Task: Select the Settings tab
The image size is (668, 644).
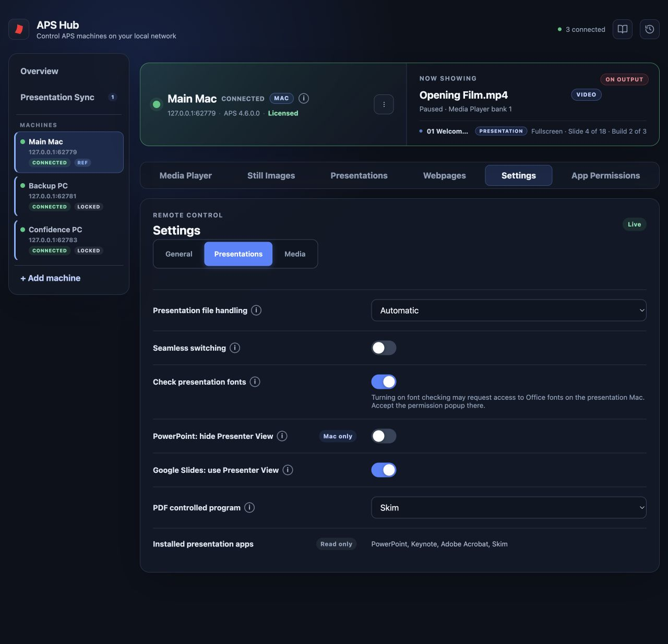Action: click(519, 175)
